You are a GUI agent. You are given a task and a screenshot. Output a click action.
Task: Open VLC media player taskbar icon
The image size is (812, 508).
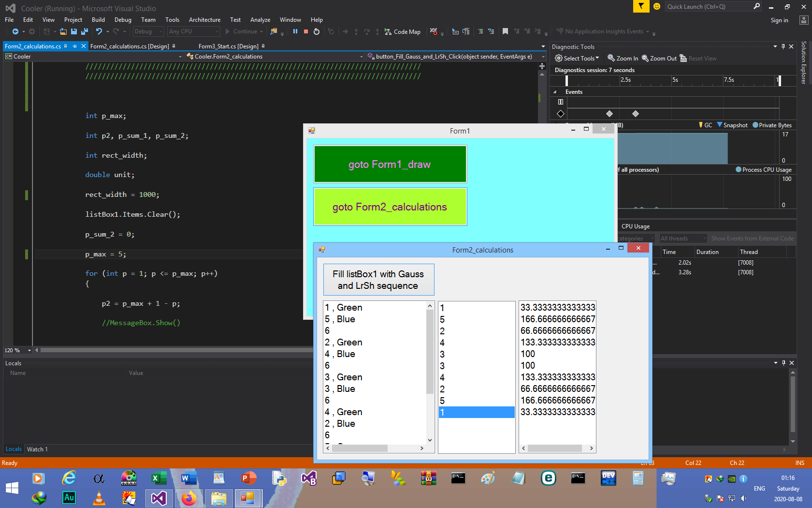coord(99,498)
